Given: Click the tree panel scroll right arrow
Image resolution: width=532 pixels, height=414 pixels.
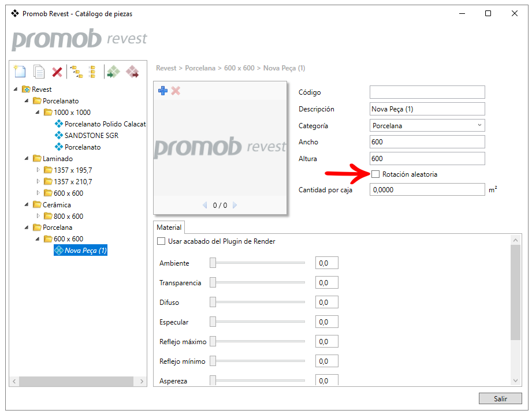Looking at the screenshot, I should click(x=142, y=382).
